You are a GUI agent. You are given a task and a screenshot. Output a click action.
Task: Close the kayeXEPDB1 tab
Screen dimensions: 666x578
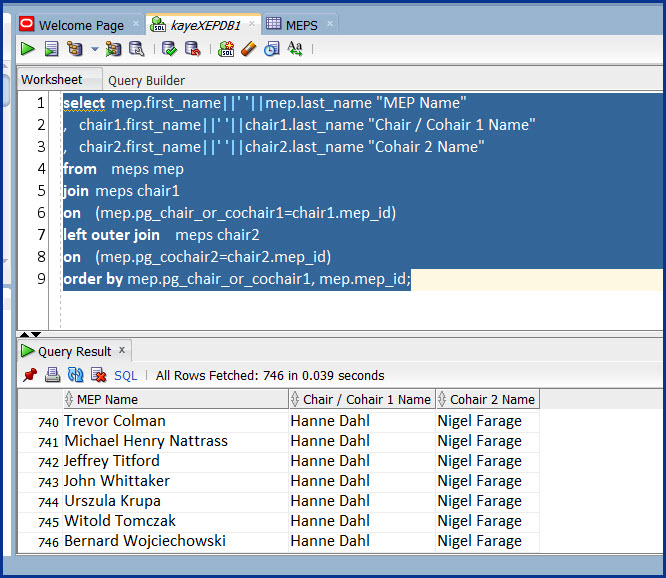pos(252,24)
